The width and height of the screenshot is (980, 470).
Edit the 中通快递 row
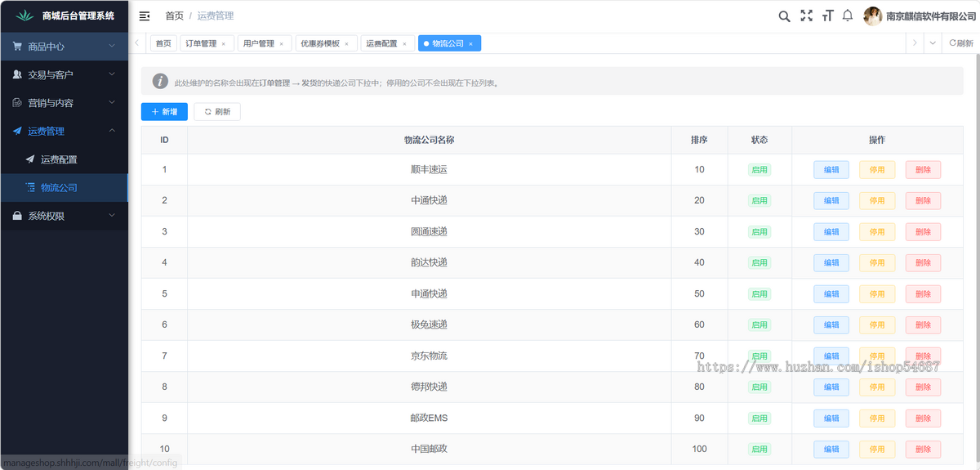[831, 200]
